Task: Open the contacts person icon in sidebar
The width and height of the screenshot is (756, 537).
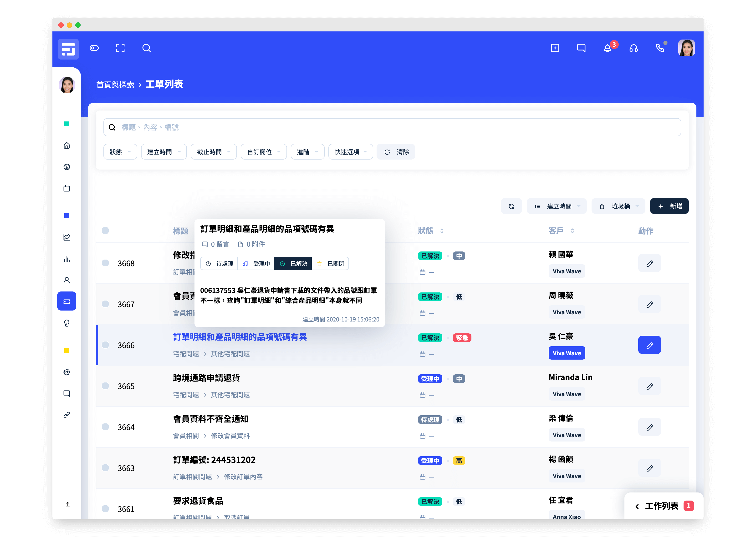Action: pos(67,280)
